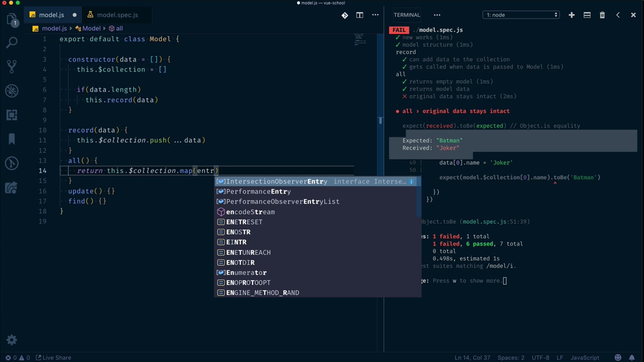Open the terminal selector '1: node' dropdown
This screenshot has width=644, height=362.
(x=521, y=15)
